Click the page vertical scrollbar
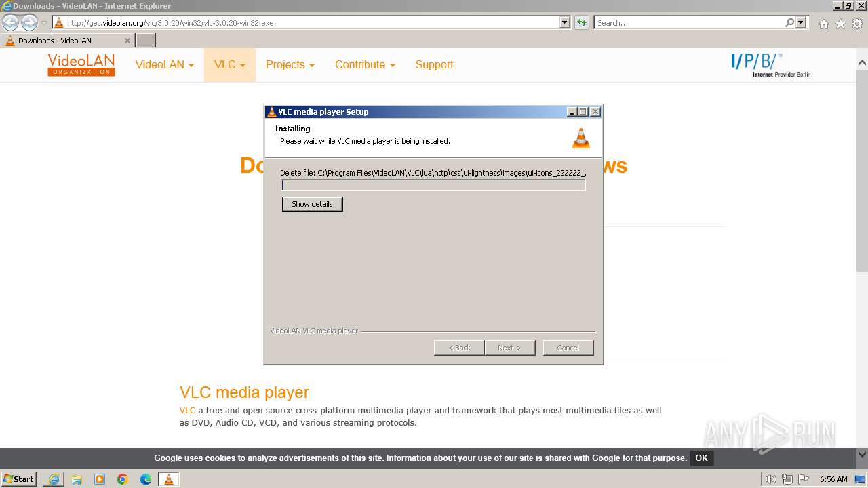The image size is (868, 488). click(863, 169)
